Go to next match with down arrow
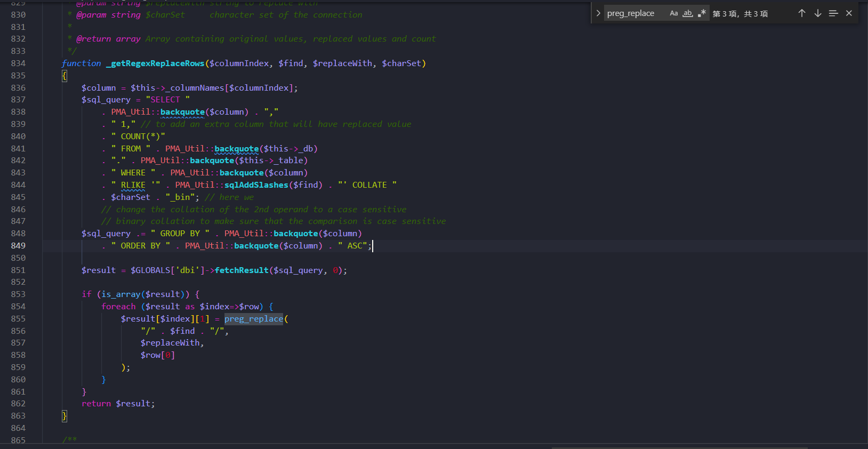The image size is (868, 449). pyautogui.click(x=818, y=13)
